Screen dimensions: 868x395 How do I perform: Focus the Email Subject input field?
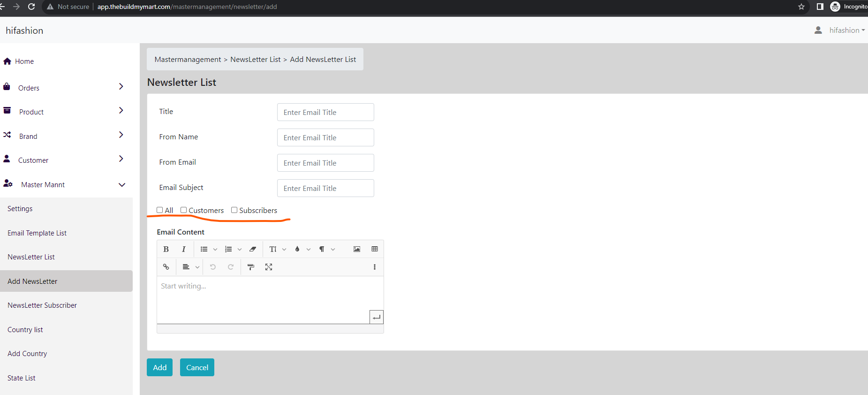pos(325,188)
